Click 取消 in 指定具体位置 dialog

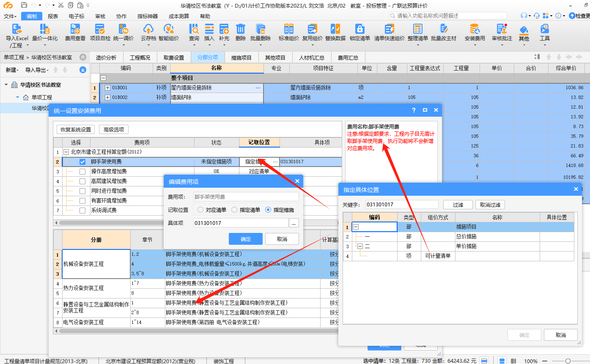(x=561, y=335)
